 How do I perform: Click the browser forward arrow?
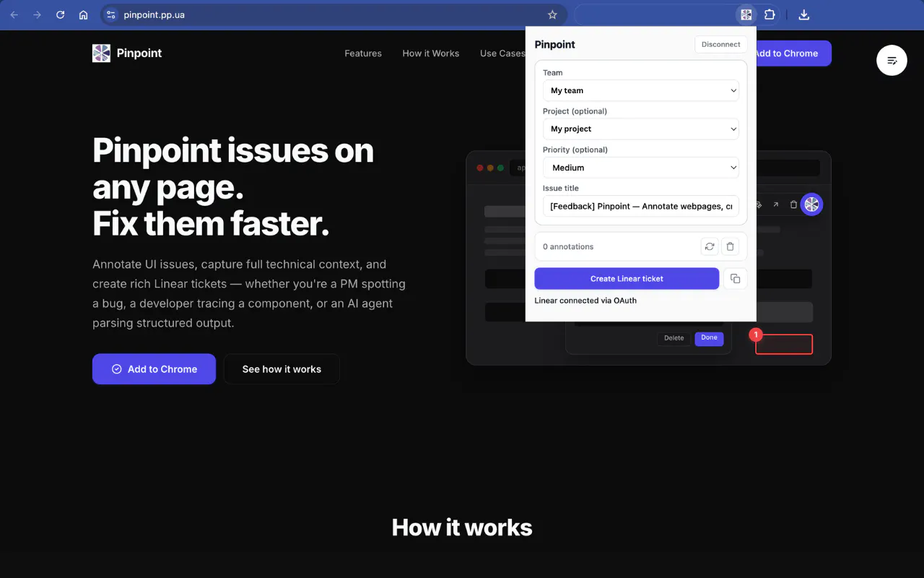click(38, 14)
